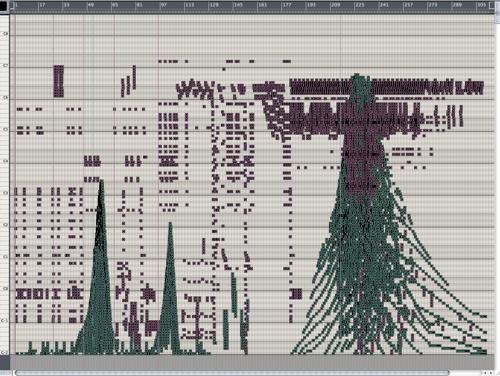Click the scroll-left arrow at the bottom right
The height and width of the screenshot is (376, 500).
coord(485,373)
